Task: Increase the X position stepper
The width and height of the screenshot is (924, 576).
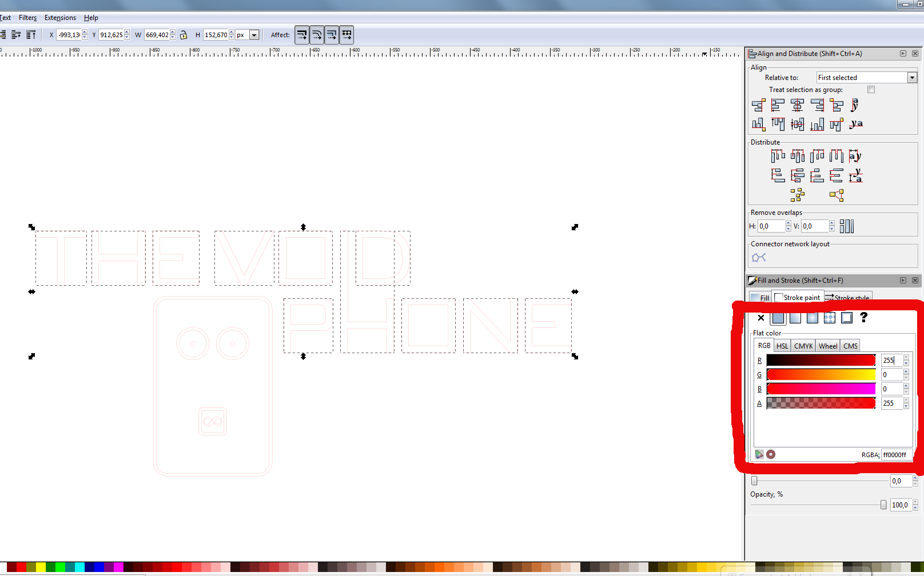Action: click(x=85, y=33)
